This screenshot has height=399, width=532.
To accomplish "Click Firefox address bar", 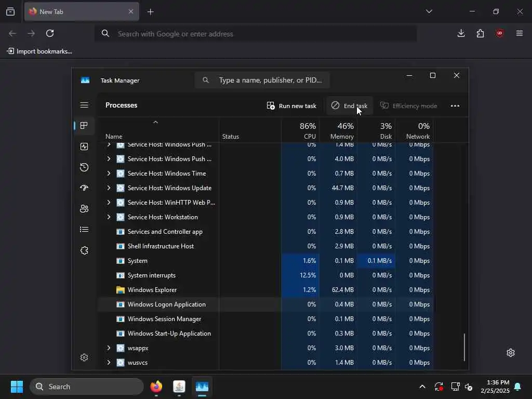I will 256,34.
